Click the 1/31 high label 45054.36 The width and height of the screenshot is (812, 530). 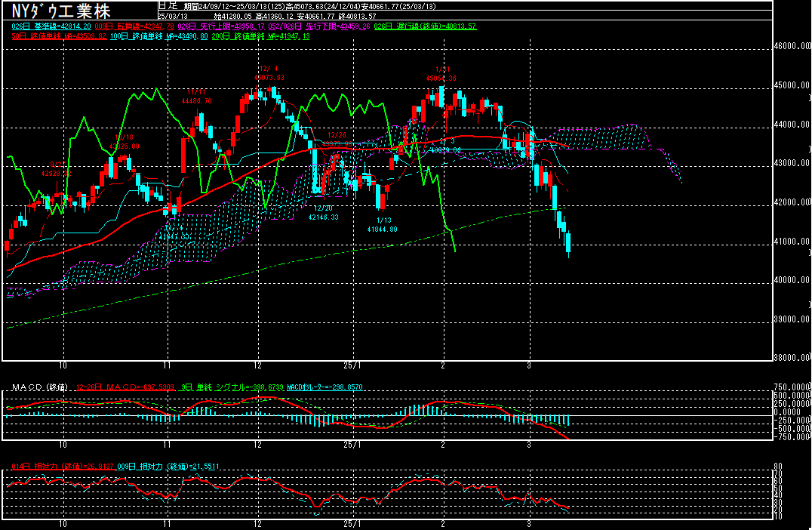[441, 73]
